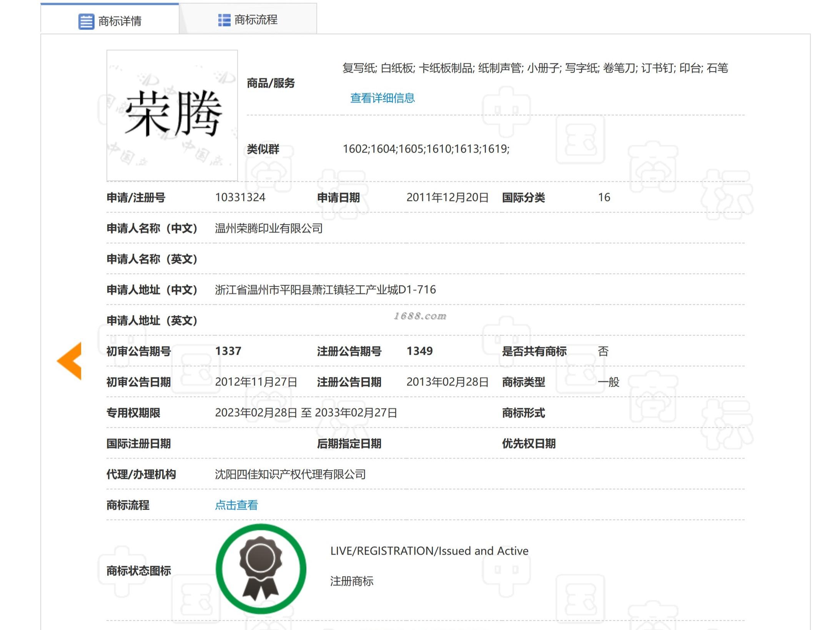Viewport: 840px width, 630px height.
Task: Click the 商标形式 field label
Action: tap(523, 413)
